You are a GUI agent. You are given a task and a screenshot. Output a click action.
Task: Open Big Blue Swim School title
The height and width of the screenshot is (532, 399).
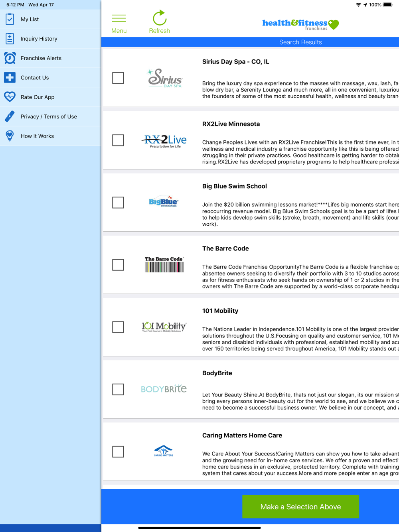(235, 186)
